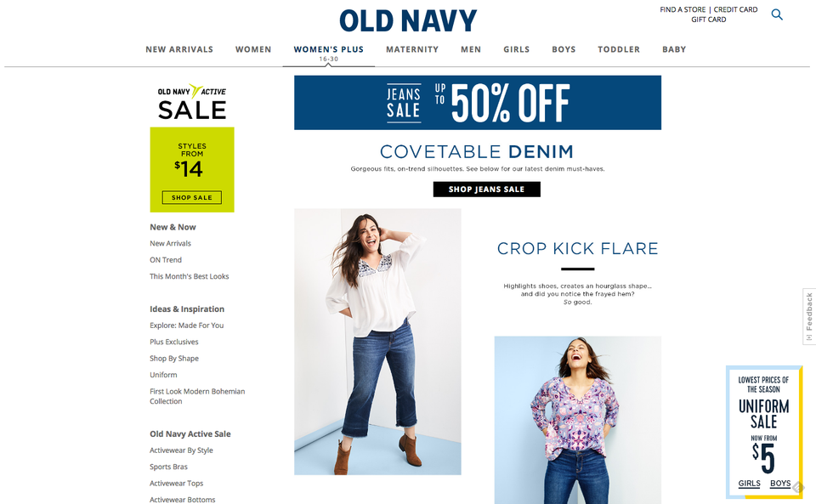Viewport: 816px width, 504px height.
Task: Click the Old Navy logo
Action: (408, 20)
